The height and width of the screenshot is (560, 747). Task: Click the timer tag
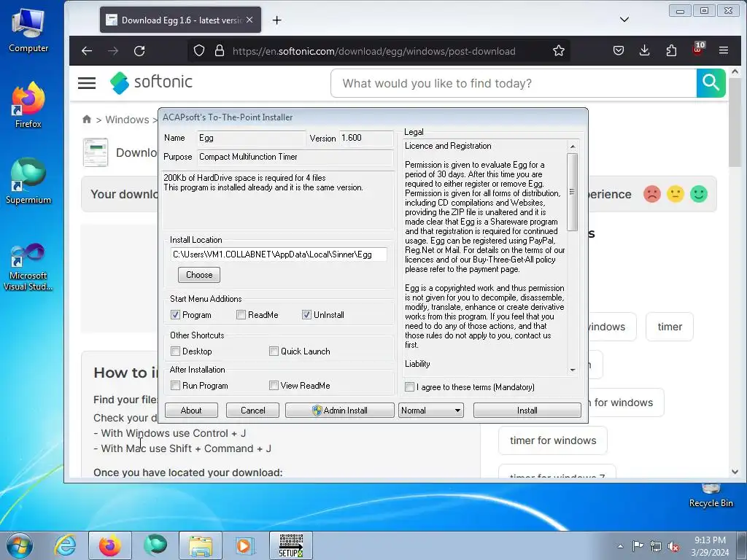pyautogui.click(x=670, y=327)
